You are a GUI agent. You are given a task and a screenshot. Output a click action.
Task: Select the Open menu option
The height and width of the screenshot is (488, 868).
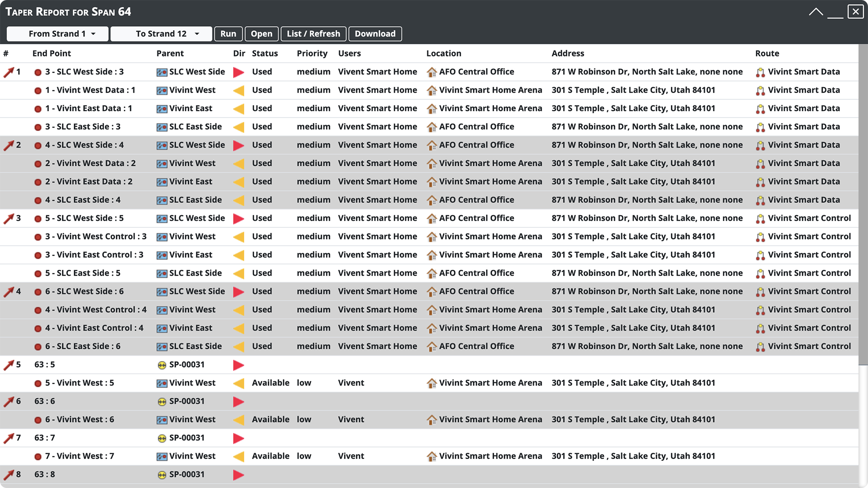tap(261, 33)
